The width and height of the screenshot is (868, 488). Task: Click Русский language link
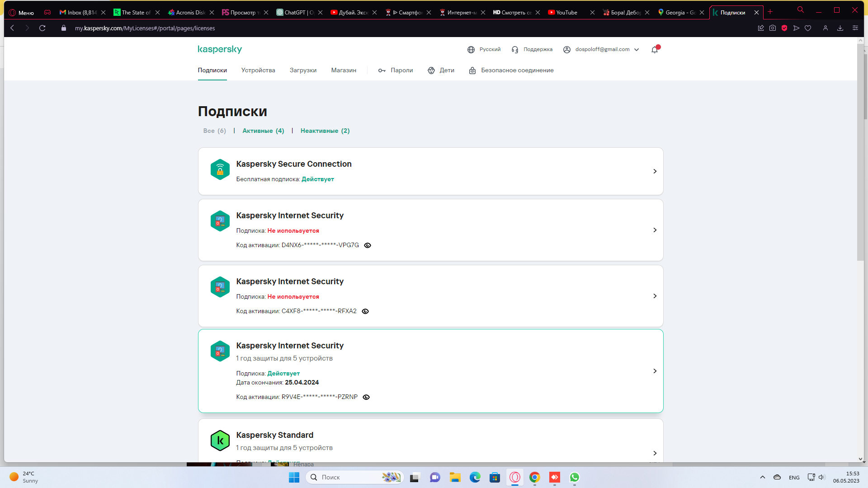[x=490, y=50]
